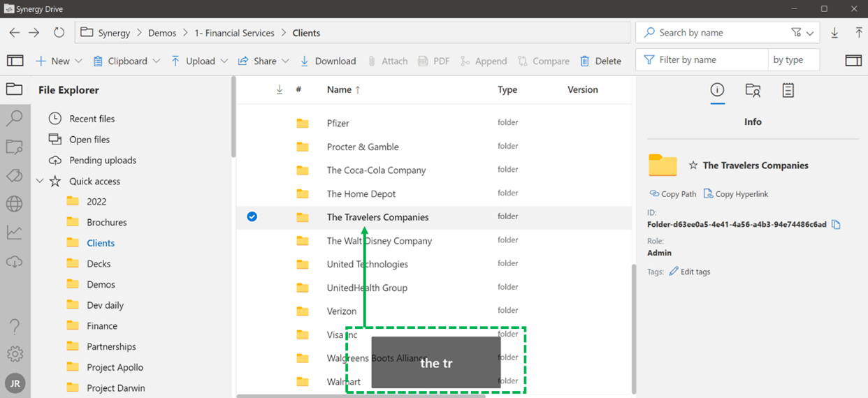Switch to the Info tab icon

click(717, 90)
